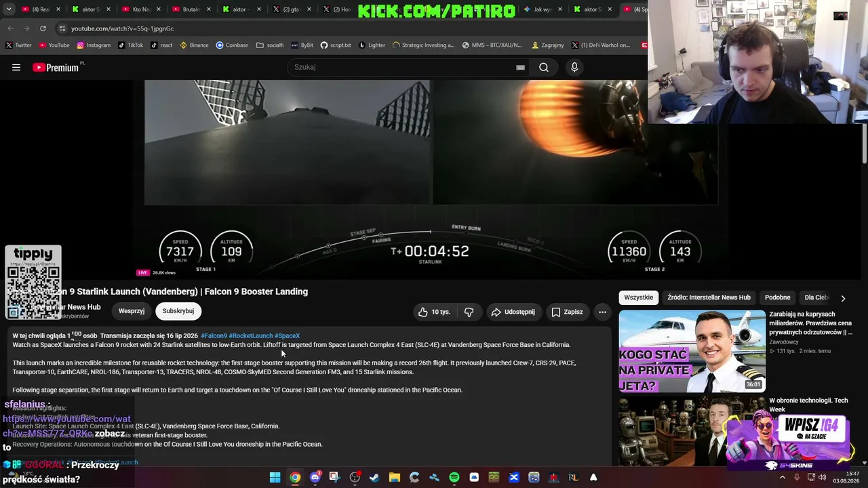This screenshot has height=488, width=868.
Task: Reload the page in Chrome
Action: [x=43, y=28]
